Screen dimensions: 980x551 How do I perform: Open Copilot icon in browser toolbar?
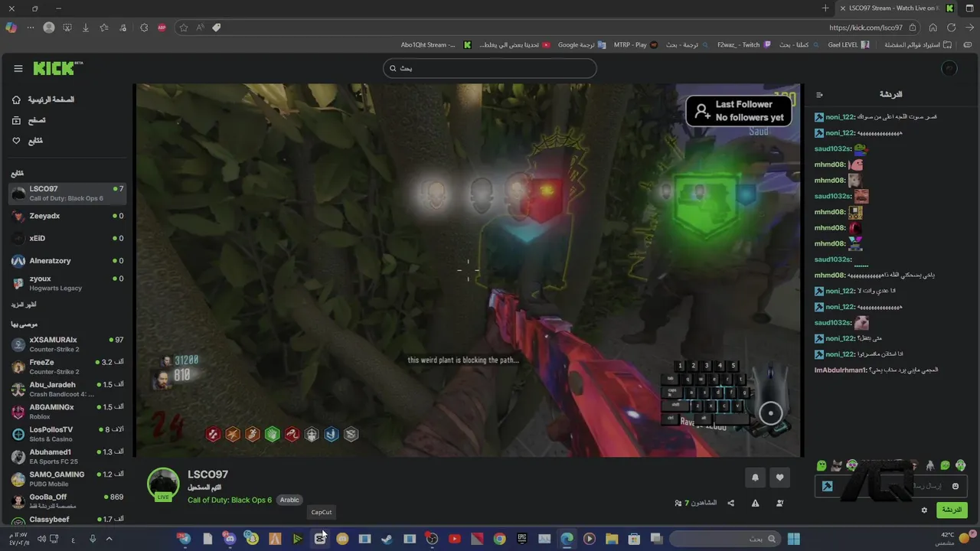[11, 28]
